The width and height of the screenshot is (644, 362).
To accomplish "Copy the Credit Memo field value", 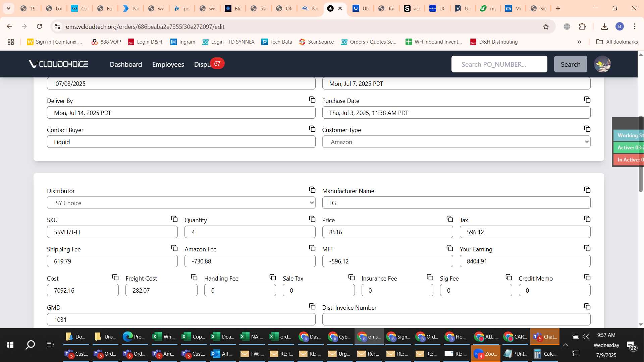I will 587,278.
